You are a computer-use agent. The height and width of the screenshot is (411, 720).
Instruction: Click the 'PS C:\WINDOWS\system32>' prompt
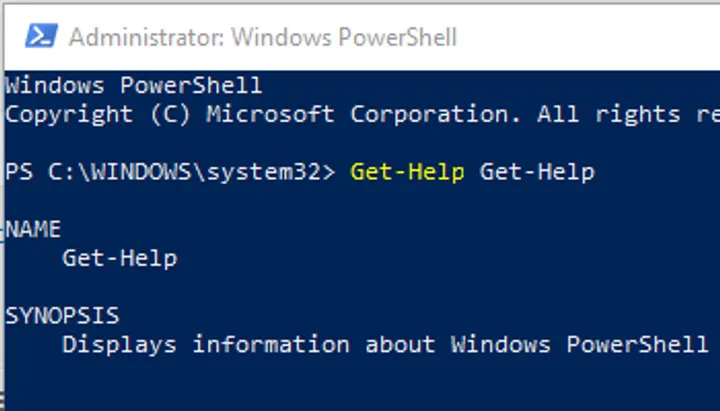(x=169, y=172)
